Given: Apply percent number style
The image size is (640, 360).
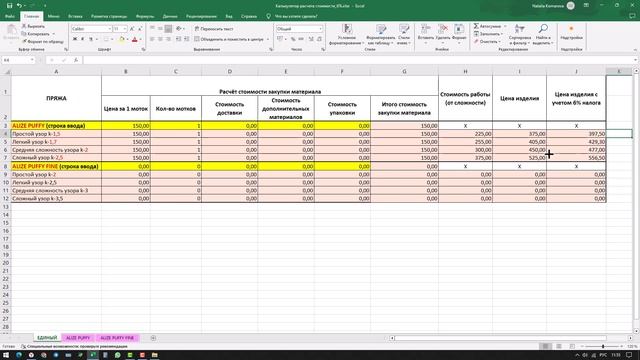Looking at the screenshot, I should (293, 39).
